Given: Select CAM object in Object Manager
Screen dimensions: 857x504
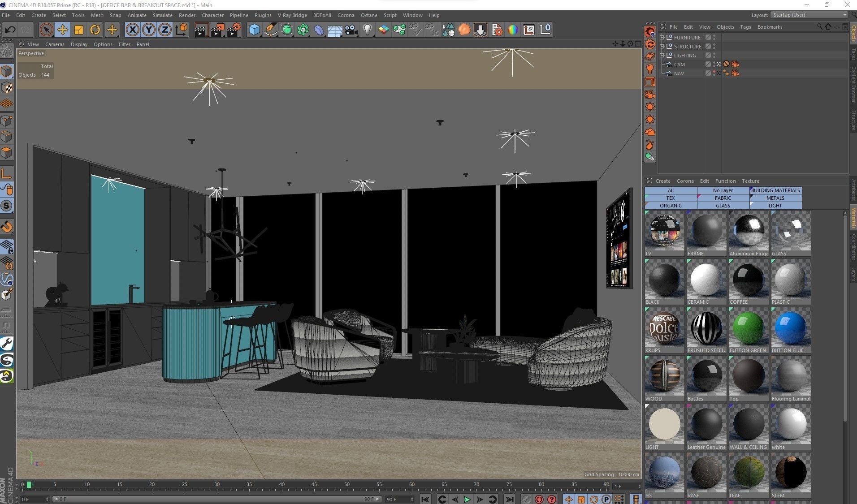Looking at the screenshot, I should point(679,65).
